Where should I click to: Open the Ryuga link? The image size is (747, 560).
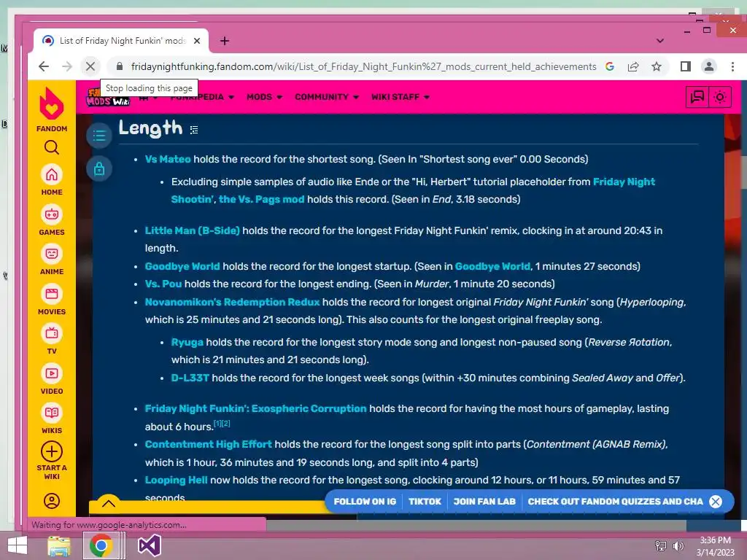187,342
